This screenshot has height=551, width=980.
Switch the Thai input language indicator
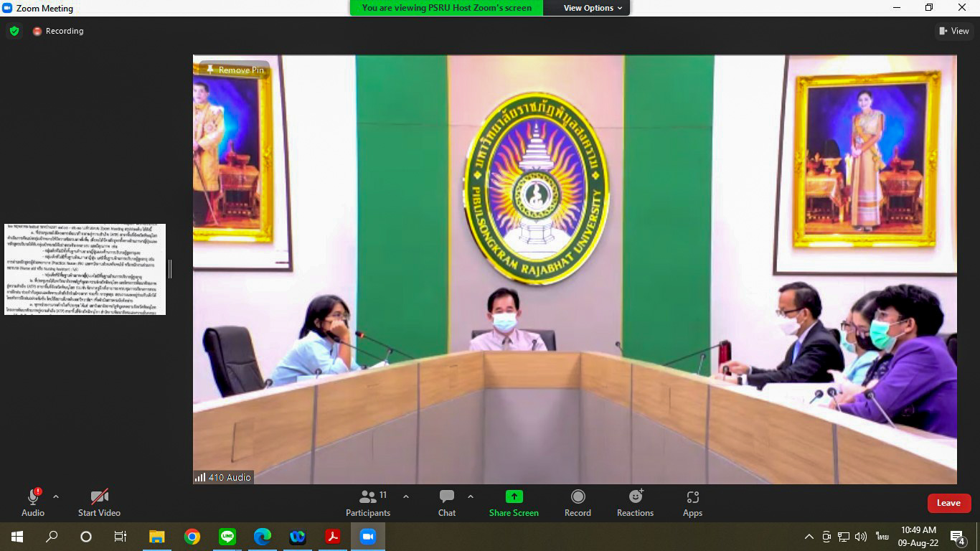click(882, 537)
